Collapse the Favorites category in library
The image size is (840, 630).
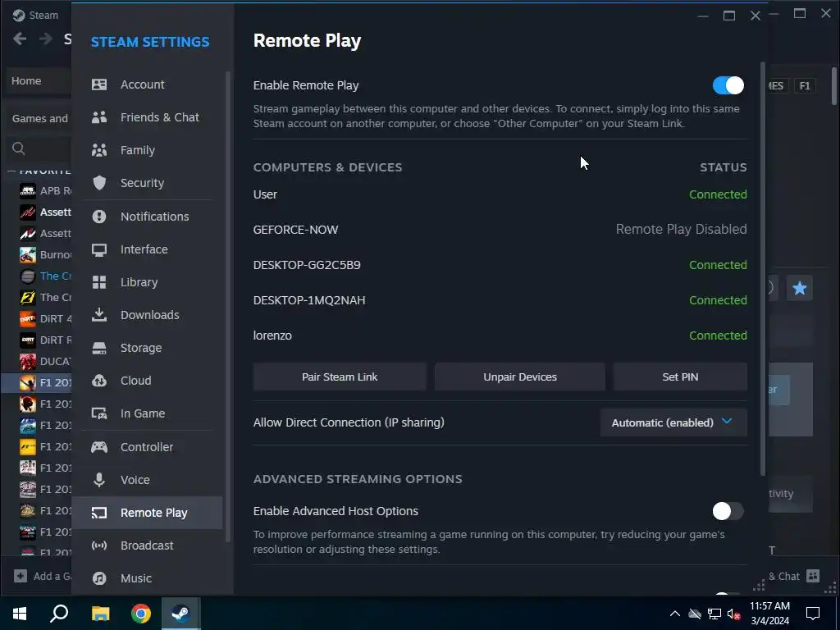[11, 171]
